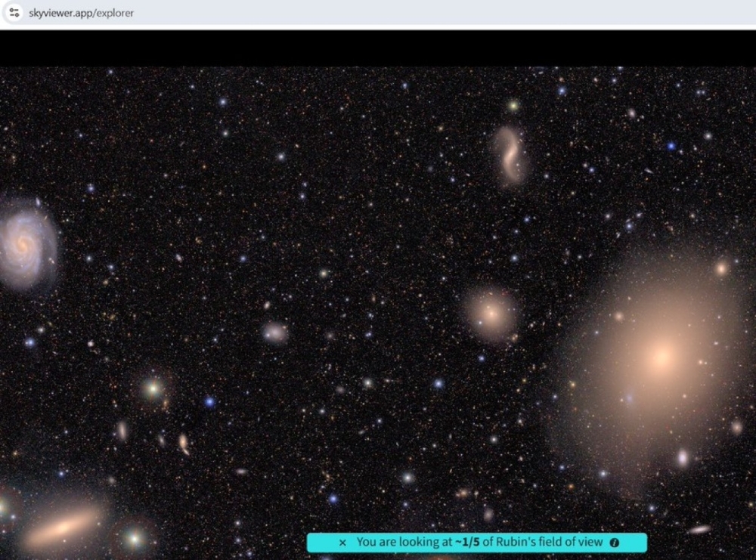Open the info icon on field-of-view banner

click(615, 543)
